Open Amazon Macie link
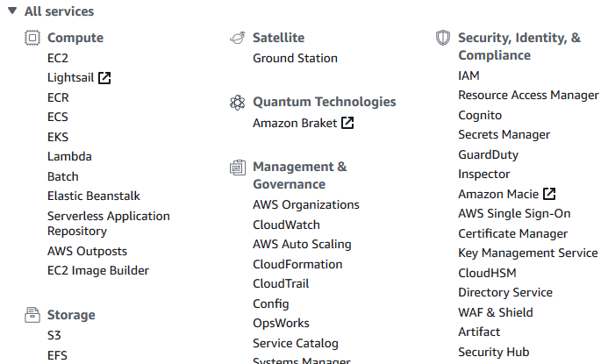 click(x=498, y=194)
